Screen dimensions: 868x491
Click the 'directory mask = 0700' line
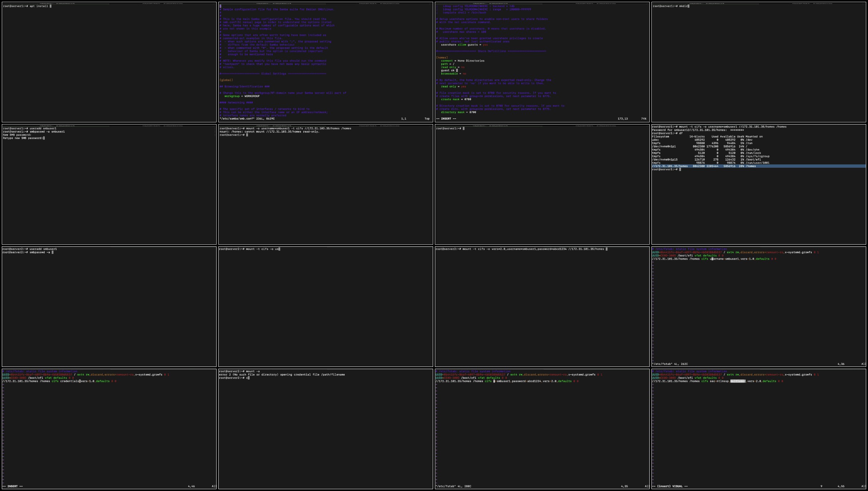pyautogui.click(x=459, y=112)
